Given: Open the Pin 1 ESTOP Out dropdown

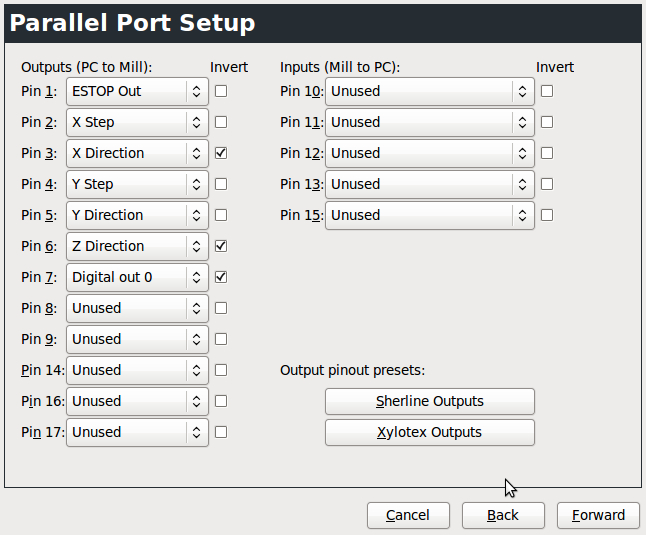Looking at the screenshot, I should [137, 91].
